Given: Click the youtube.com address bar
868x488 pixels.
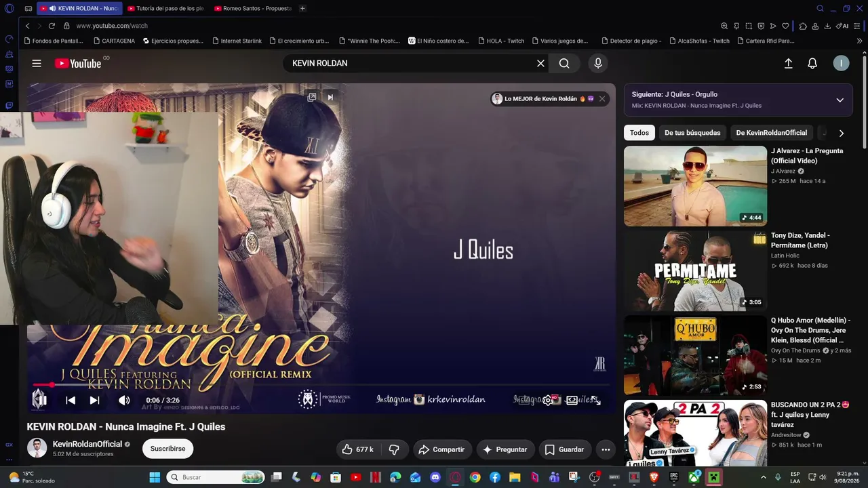Looking at the screenshot, I should (x=112, y=26).
